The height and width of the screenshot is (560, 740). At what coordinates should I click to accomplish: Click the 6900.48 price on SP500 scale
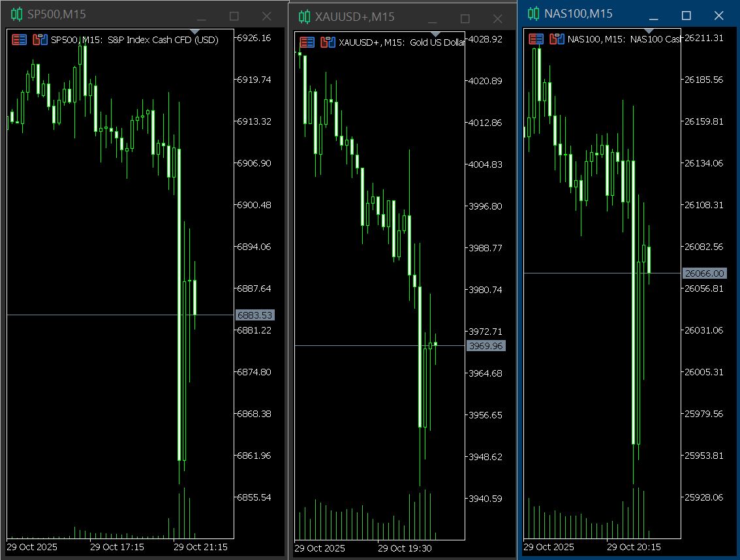click(254, 205)
